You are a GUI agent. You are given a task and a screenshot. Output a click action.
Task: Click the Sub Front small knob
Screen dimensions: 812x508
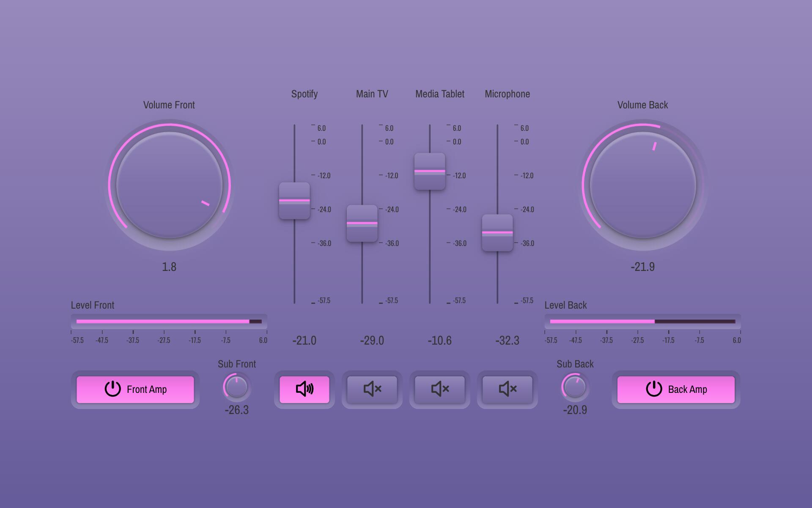coord(236,387)
